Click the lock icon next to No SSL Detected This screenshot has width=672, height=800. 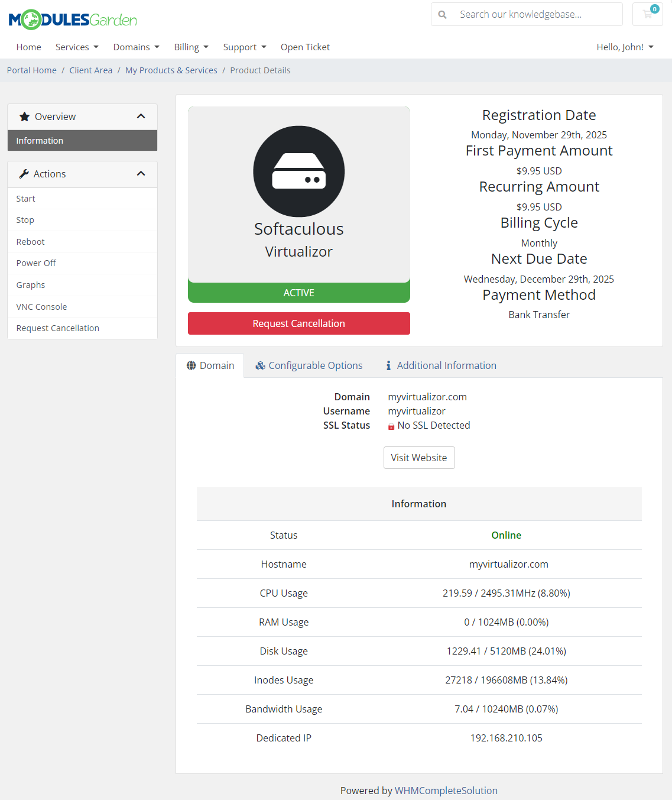(x=391, y=425)
